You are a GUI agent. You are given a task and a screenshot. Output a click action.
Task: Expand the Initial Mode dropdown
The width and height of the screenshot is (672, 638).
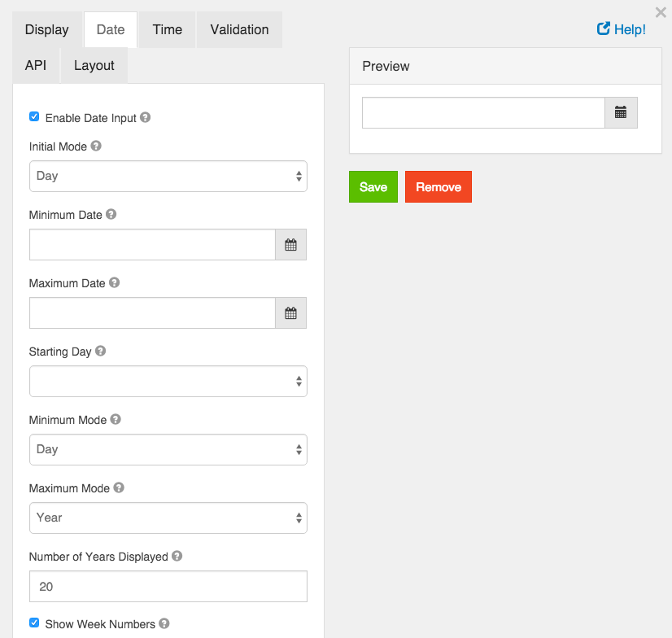click(168, 177)
